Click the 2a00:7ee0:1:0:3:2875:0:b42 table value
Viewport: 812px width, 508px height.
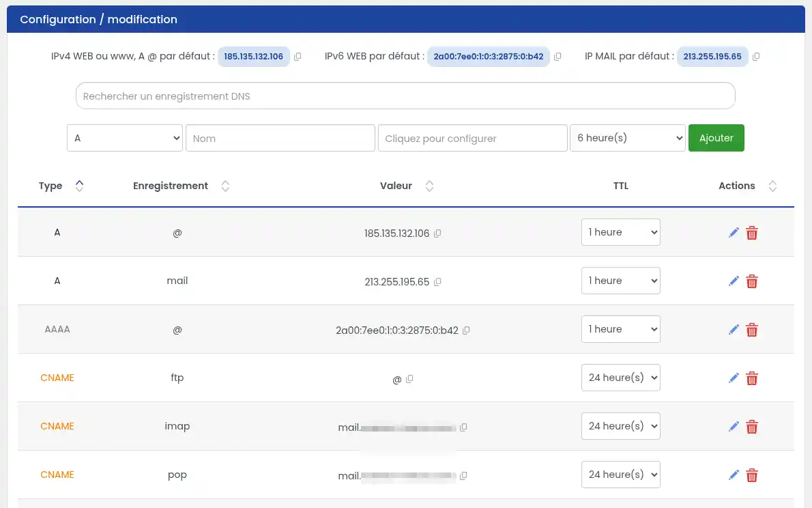click(396, 330)
